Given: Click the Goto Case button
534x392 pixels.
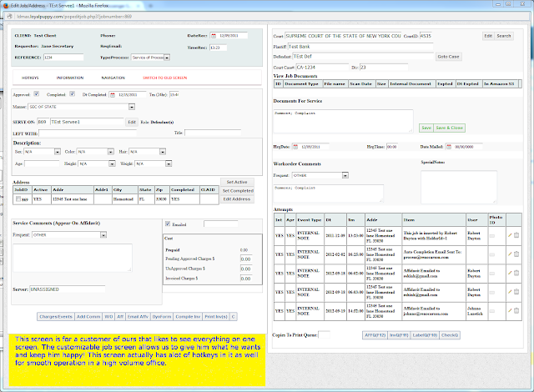Looking at the screenshot, I should 448,57.
